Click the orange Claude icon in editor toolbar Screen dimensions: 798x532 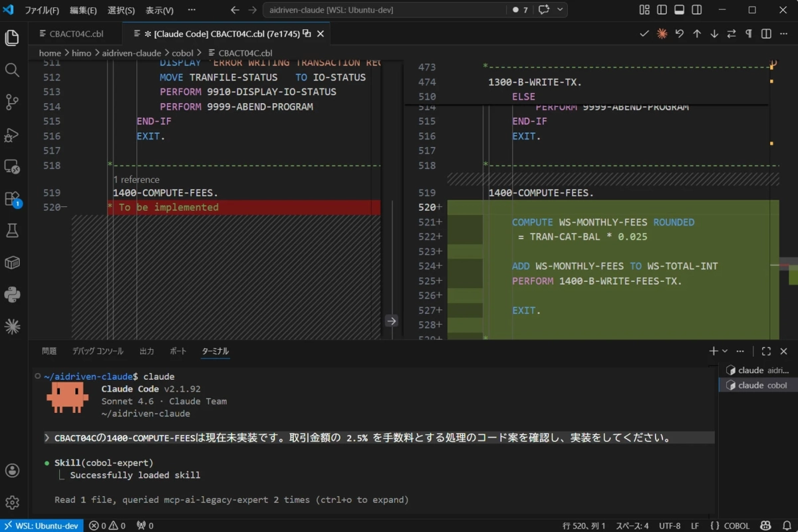[662, 33]
